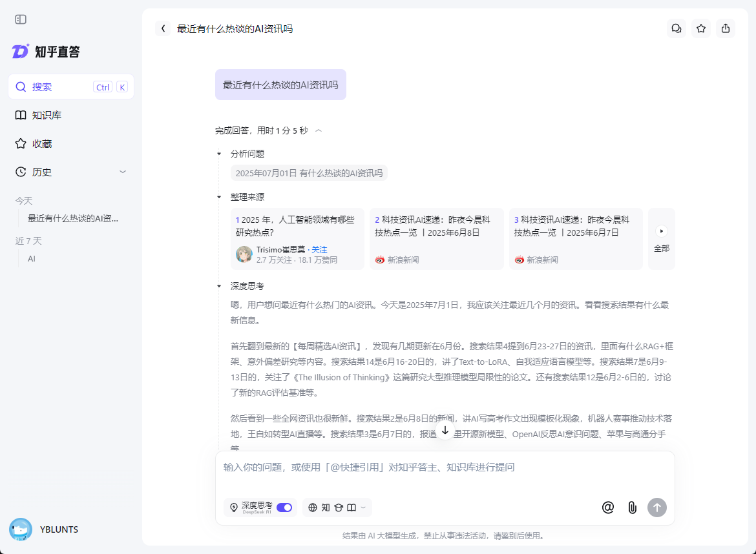Click the magnifier icon in search box
This screenshot has height=554, width=756.
pyautogui.click(x=21, y=87)
